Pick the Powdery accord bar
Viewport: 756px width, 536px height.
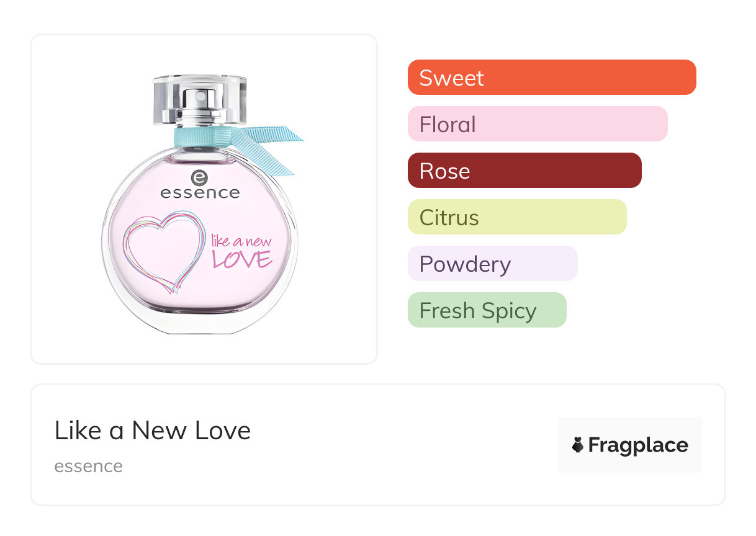492,264
